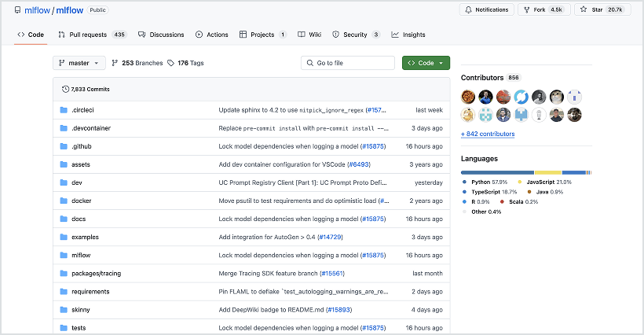Go to the Actions tab
The height and width of the screenshot is (335, 644).
212,35
